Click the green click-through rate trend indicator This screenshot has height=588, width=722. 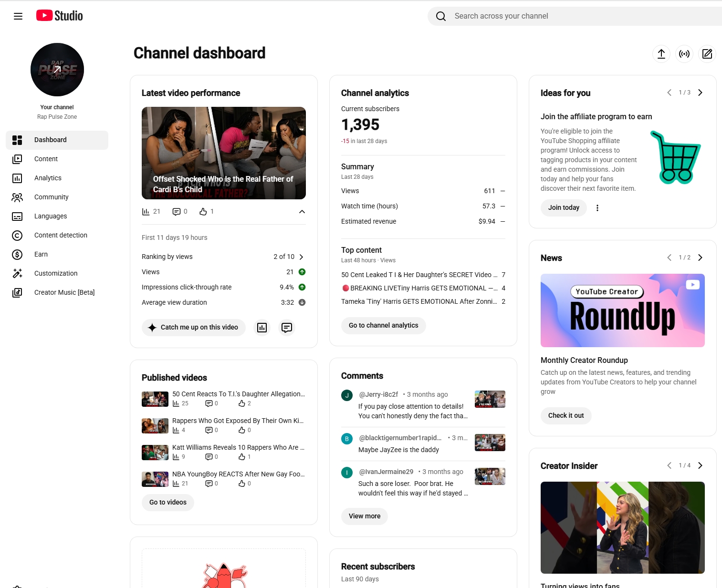[302, 287]
